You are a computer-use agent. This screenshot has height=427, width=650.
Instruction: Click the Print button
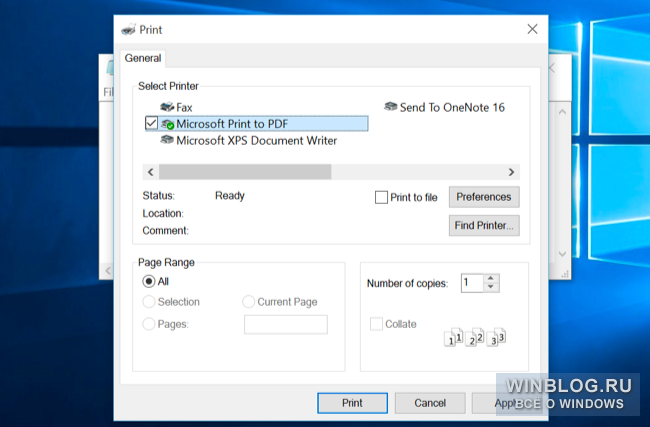[x=352, y=403]
